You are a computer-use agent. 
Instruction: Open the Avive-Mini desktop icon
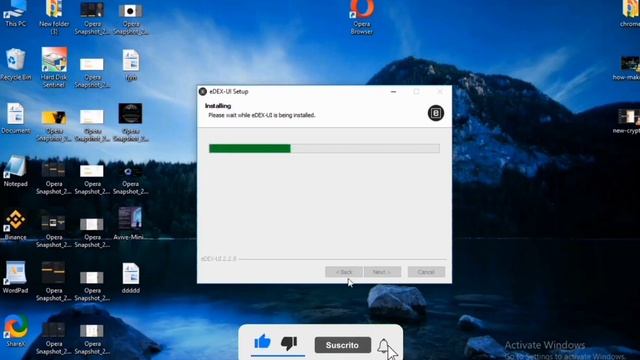coord(130,223)
